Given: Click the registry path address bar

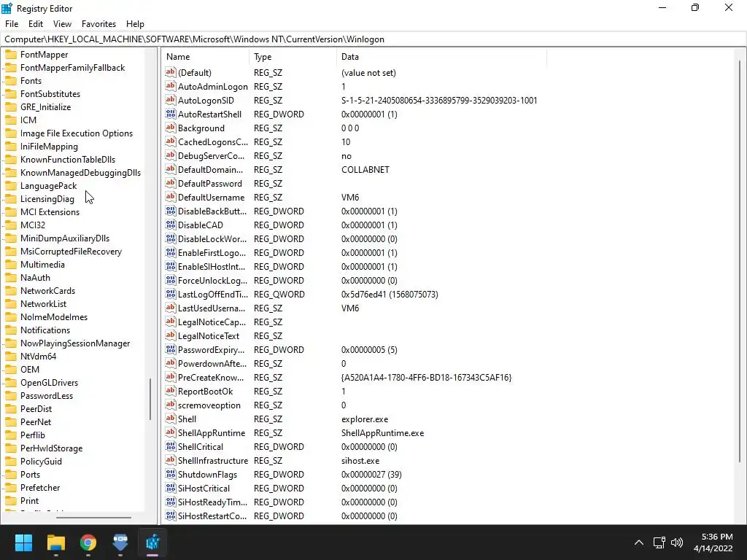Looking at the screenshot, I should [x=373, y=39].
